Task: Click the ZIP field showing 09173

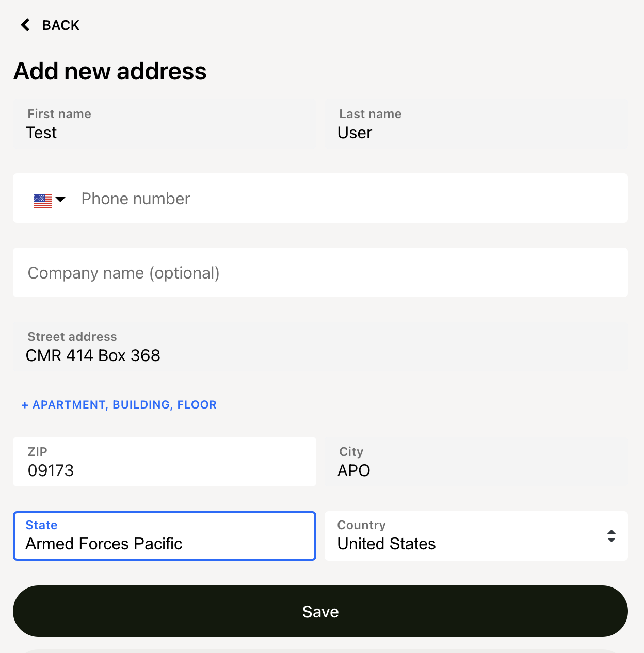Action: pyautogui.click(x=165, y=462)
